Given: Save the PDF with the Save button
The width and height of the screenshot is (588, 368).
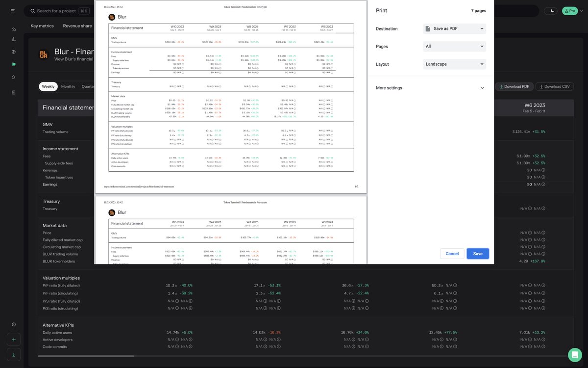Looking at the screenshot, I should click(477, 253).
